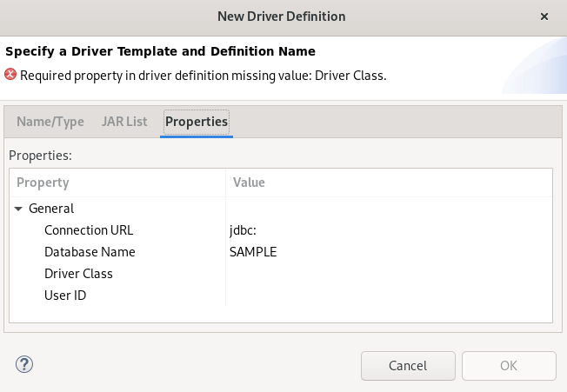Image resolution: width=567 pixels, height=392 pixels.
Task: Open the JAR List tab
Action: click(x=124, y=122)
